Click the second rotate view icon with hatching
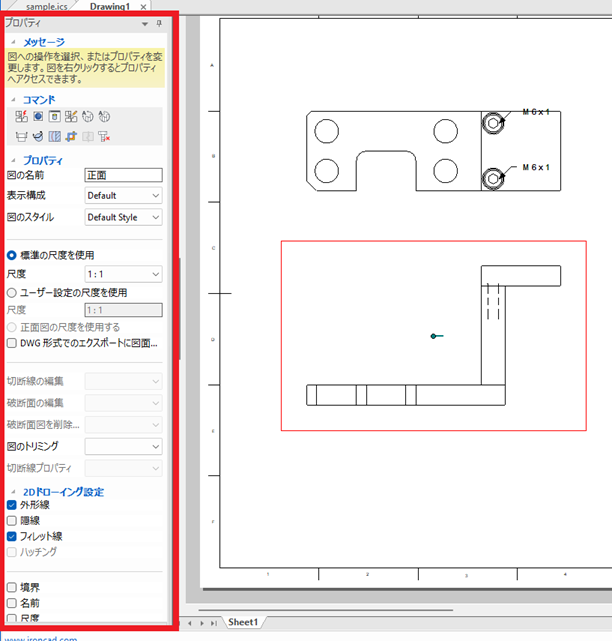 pyautogui.click(x=104, y=117)
